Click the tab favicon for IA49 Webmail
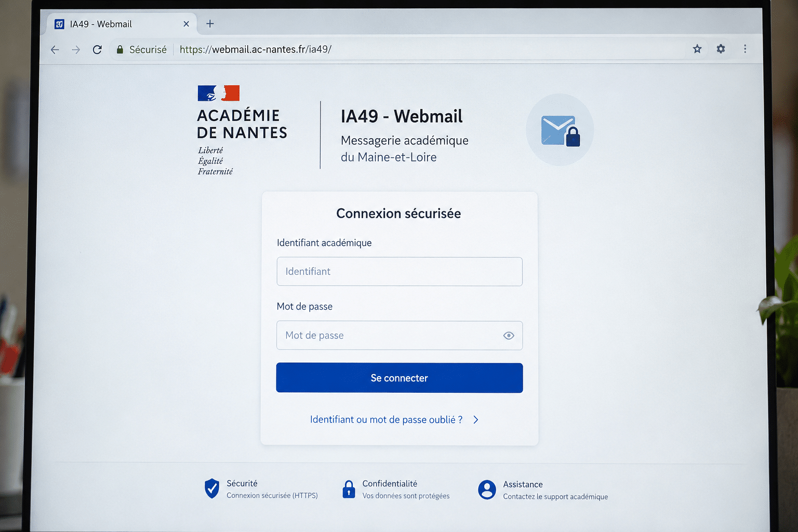 click(59, 24)
